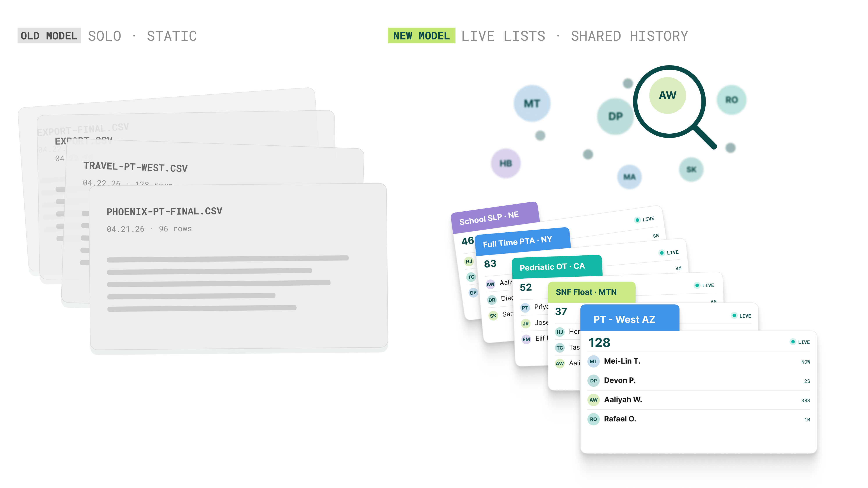Click the OLD MODEL badge
The height and width of the screenshot is (488, 868).
click(x=49, y=36)
